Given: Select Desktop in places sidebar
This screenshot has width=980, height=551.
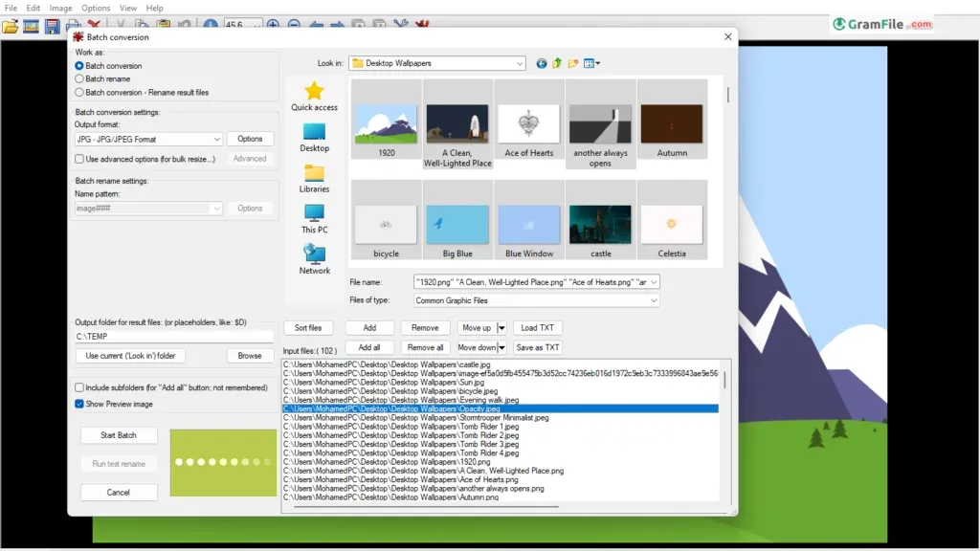Looking at the screenshot, I should tap(314, 138).
